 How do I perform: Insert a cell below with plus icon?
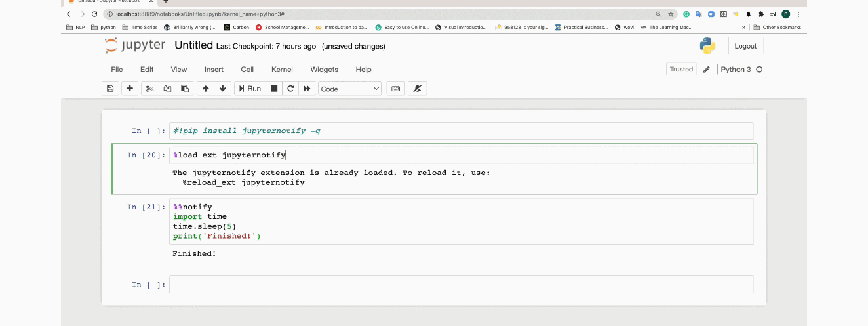point(130,89)
